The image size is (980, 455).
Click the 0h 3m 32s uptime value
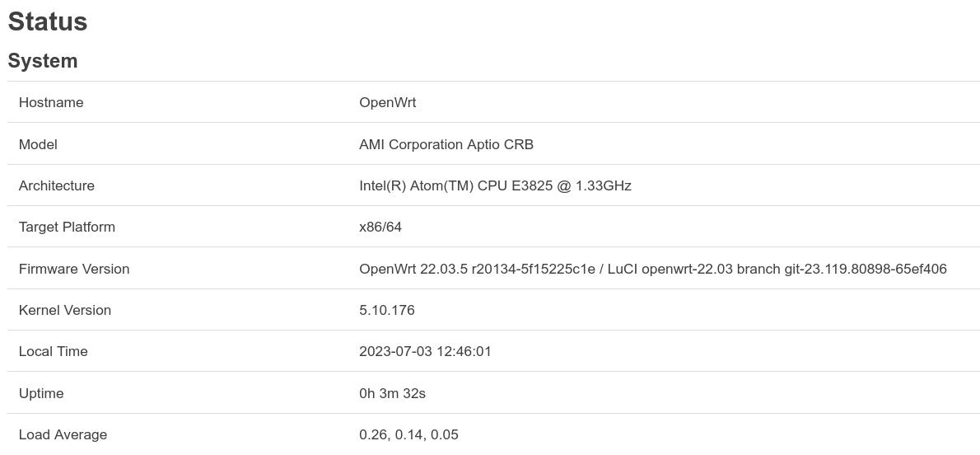[x=392, y=393]
